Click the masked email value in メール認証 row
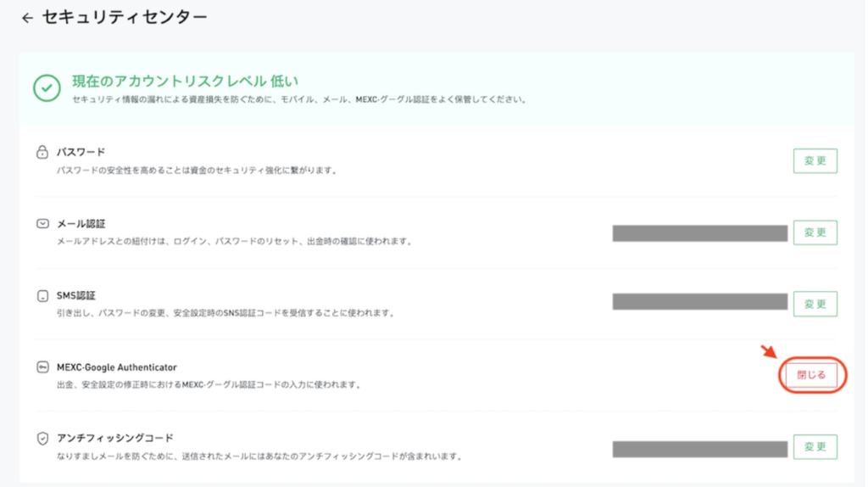Viewport: 868px width, 487px height. coord(699,233)
